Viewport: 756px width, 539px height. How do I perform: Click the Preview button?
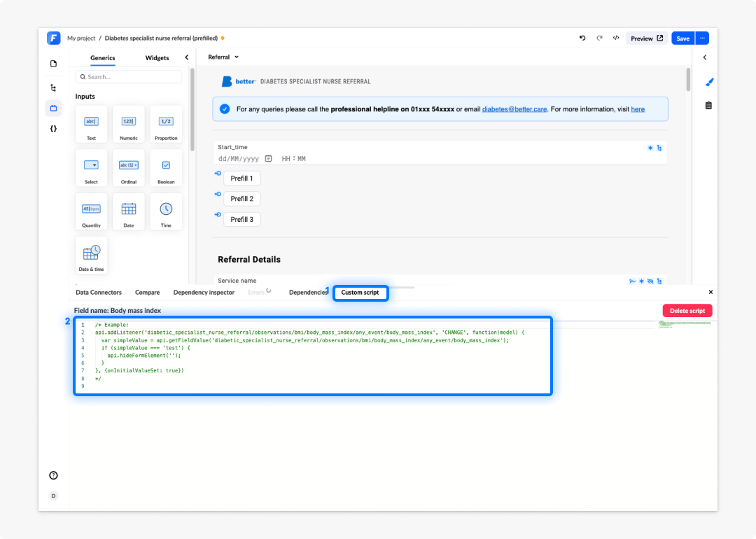(647, 38)
